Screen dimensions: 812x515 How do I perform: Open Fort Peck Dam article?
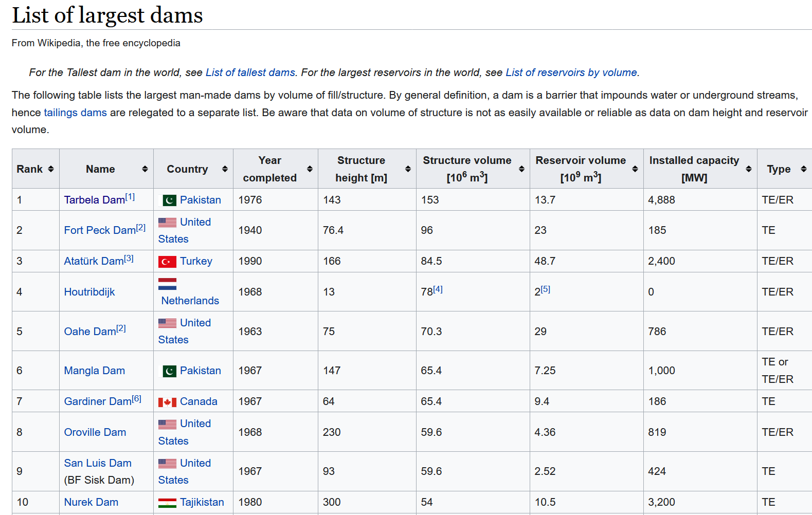(x=100, y=230)
